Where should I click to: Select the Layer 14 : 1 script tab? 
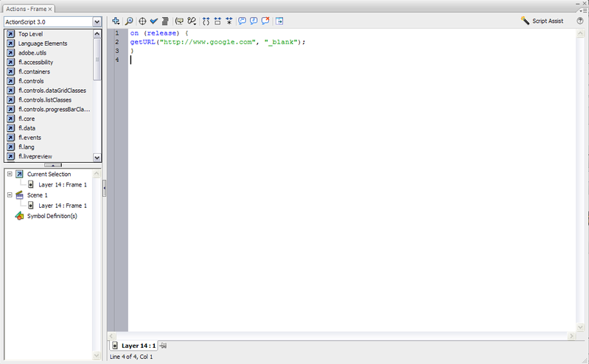click(133, 346)
